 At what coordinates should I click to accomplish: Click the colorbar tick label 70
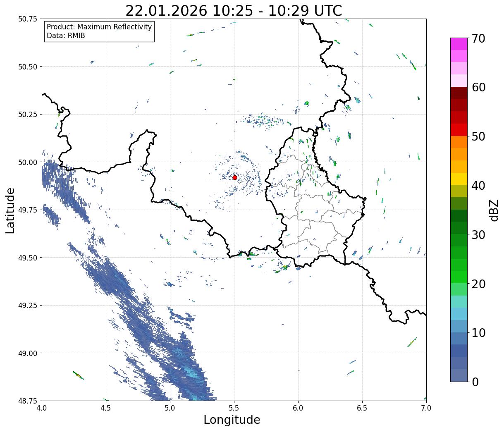click(478, 38)
